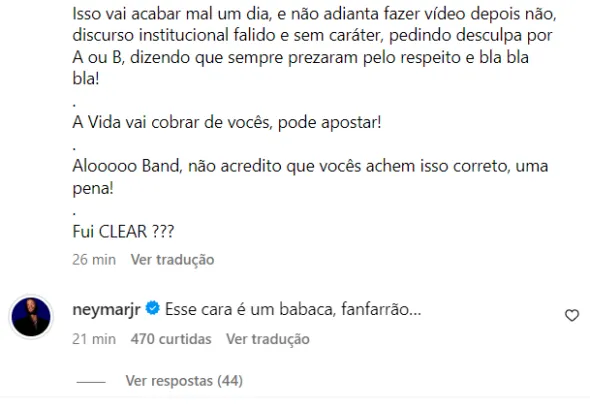
Task: Show translation of neymarjr's comment
Action: (268, 339)
